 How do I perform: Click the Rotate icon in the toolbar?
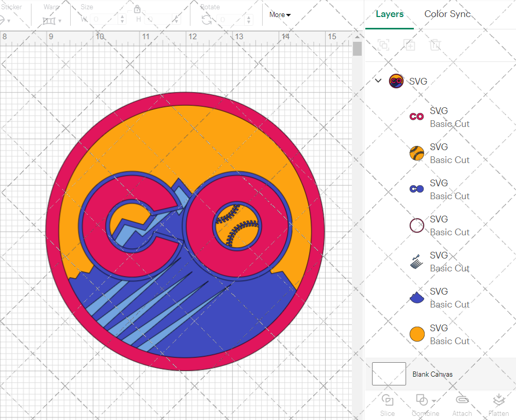click(x=206, y=20)
